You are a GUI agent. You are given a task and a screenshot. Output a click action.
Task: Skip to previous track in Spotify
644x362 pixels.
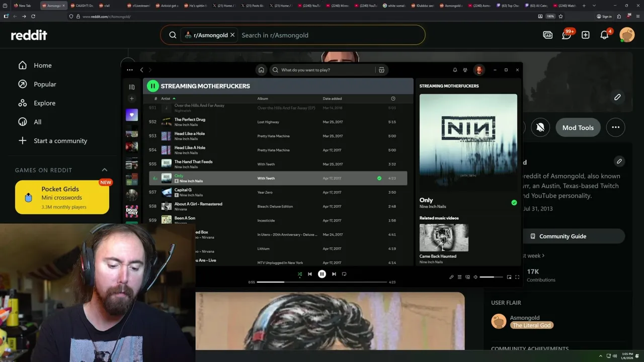310,274
